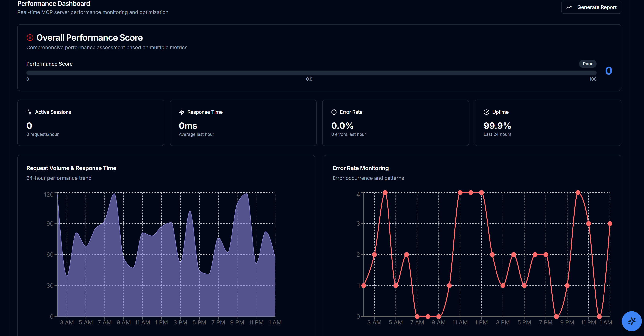Click the 99.9% uptime value
This screenshot has width=644, height=336.
click(497, 126)
